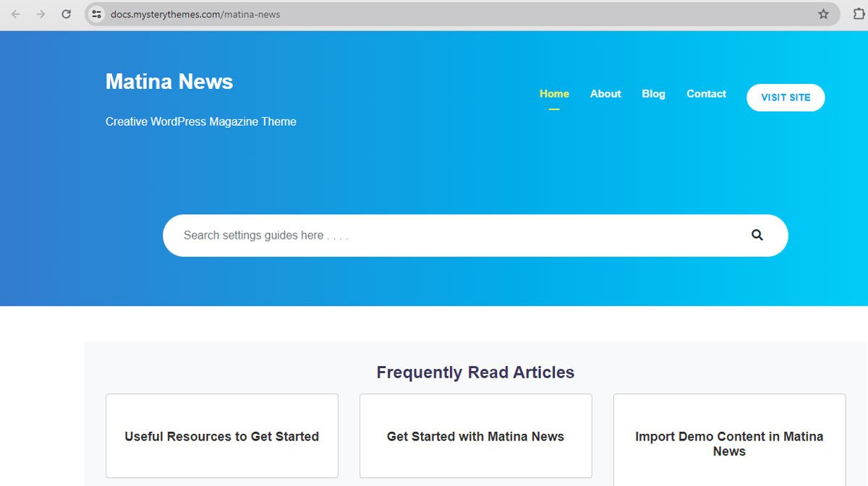Open Get Started with Matina News article
868x486 pixels.
point(475,436)
